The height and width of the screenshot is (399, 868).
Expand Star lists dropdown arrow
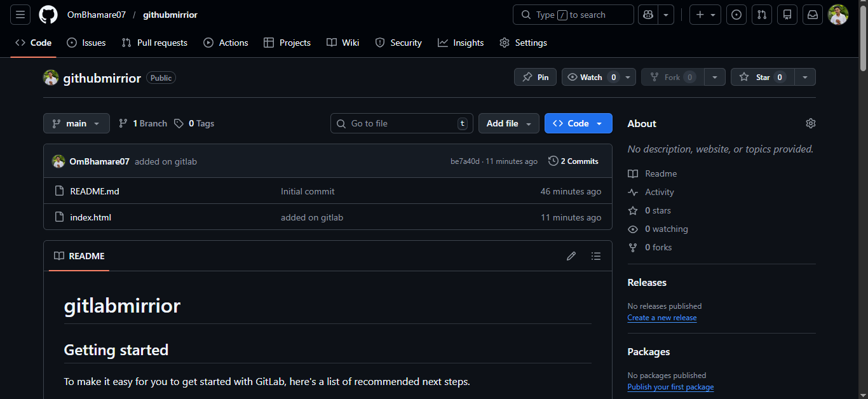(805, 77)
